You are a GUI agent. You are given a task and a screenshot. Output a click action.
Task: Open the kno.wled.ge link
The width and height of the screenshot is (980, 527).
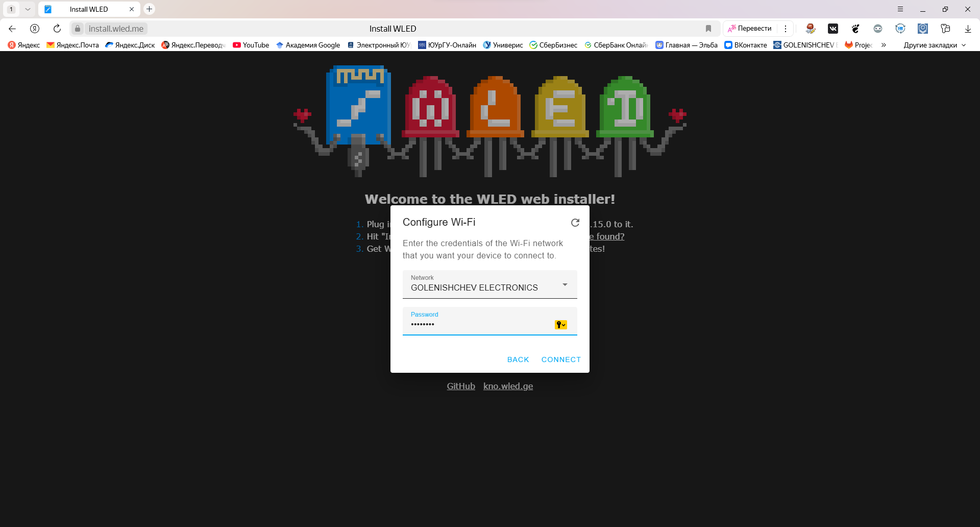(x=508, y=386)
